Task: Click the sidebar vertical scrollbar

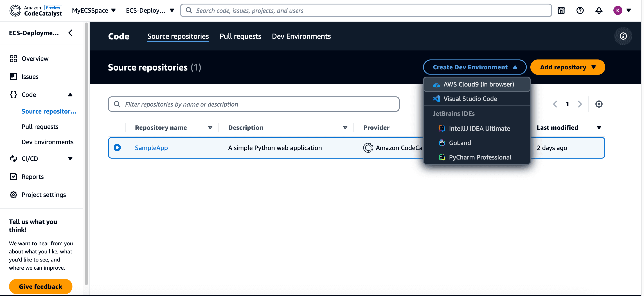Action: (86, 153)
